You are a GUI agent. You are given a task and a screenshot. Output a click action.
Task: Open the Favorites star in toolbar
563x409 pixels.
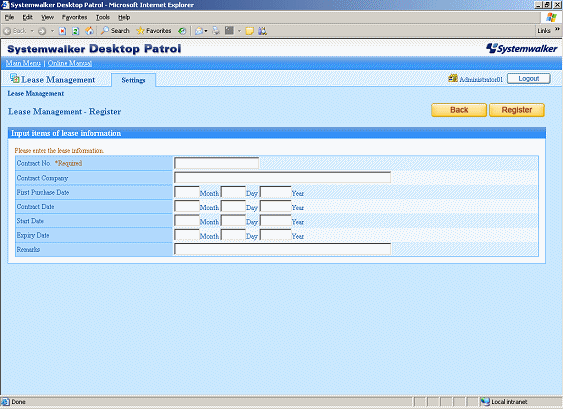coord(154,31)
